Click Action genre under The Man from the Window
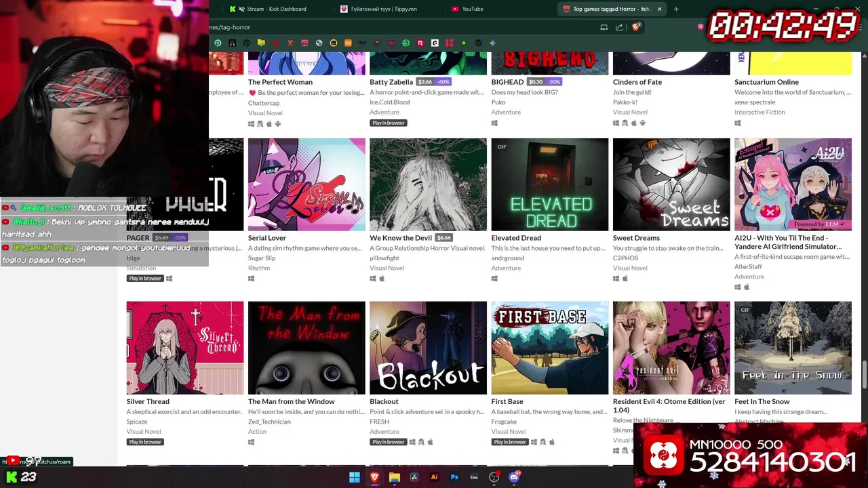 coord(257,432)
